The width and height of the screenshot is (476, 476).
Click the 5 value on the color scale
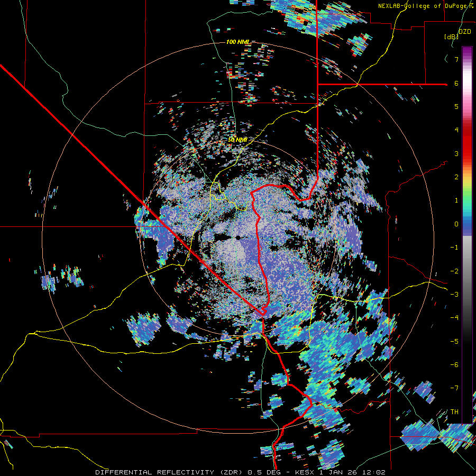456,106
